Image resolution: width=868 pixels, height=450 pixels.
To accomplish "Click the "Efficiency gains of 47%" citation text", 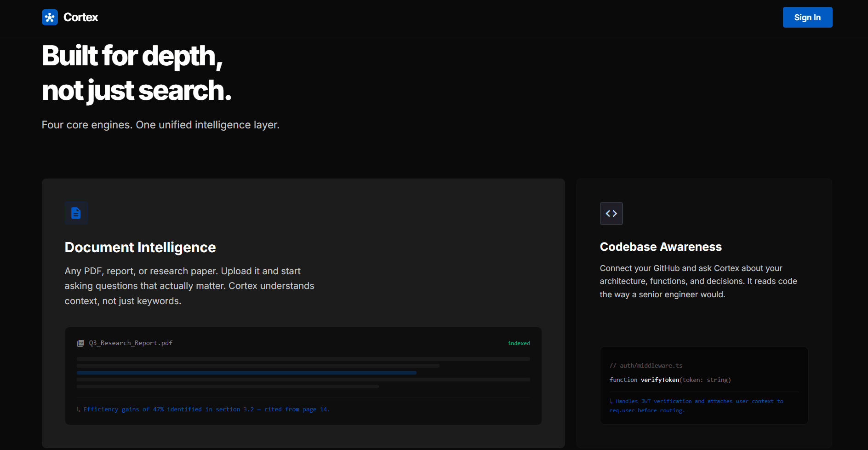I will point(203,409).
